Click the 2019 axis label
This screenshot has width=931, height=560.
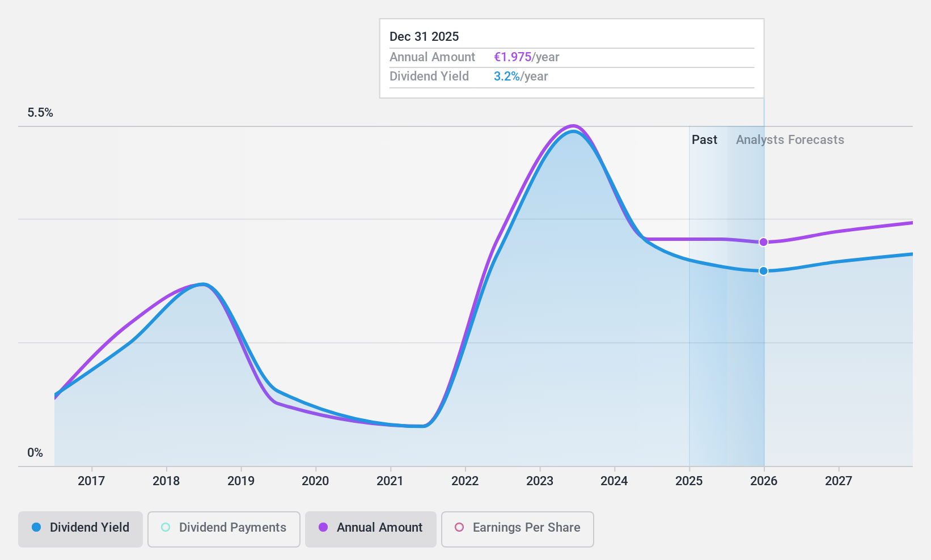[x=241, y=481]
